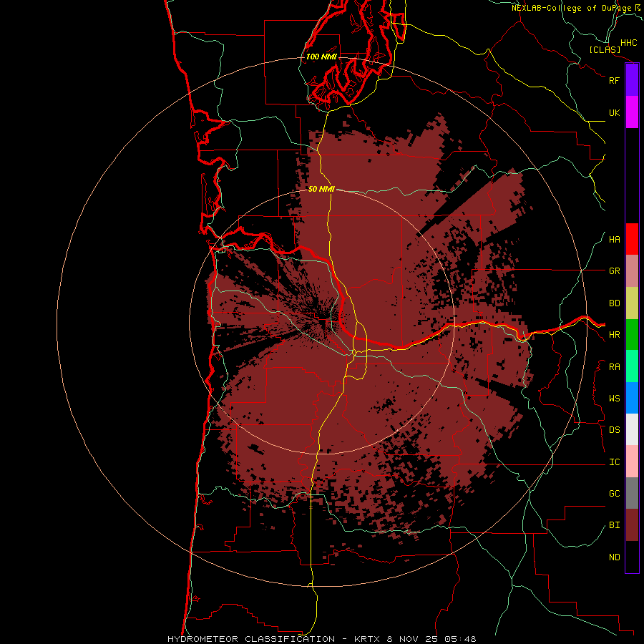Click the purple RF legend color swatch
644x644 pixels.
click(632, 80)
